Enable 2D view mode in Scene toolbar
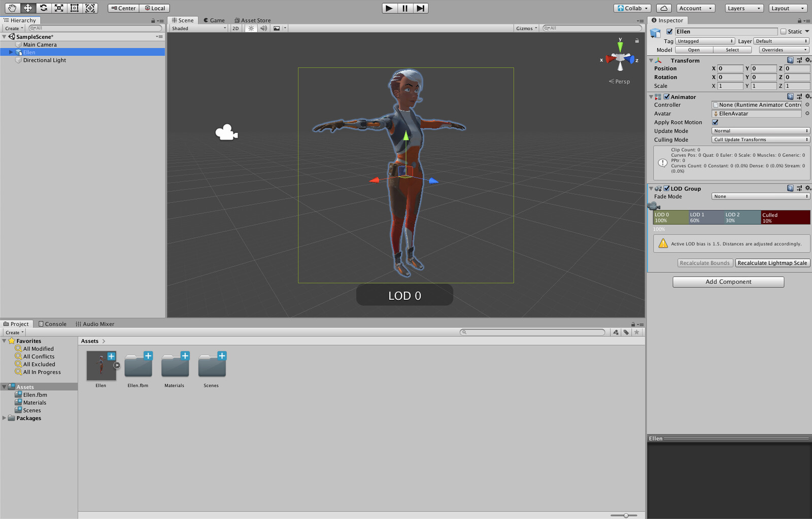This screenshot has width=812, height=519. coord(235,28)
